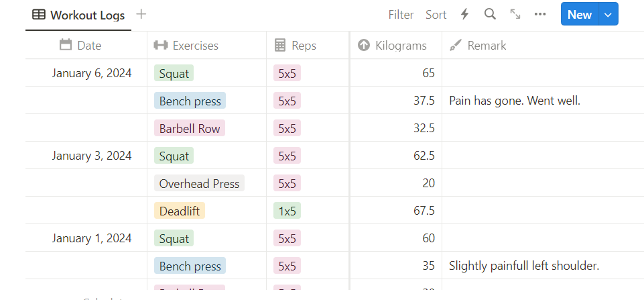Viewport: 644px width, 300px height.
Task: Click the Deadlift exercise tag
Action: pyautogui.click(x=180, y=211)
